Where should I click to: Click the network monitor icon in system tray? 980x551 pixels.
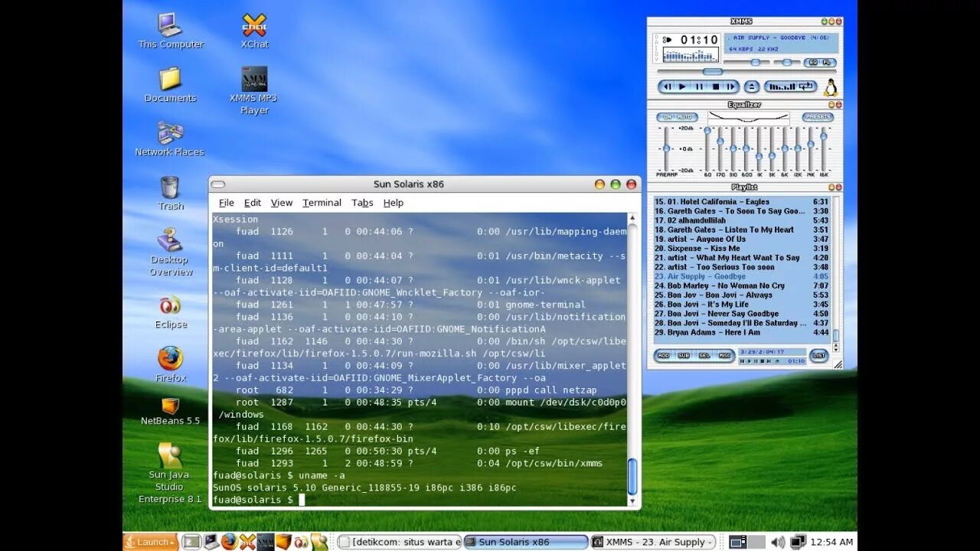[799, 542]
